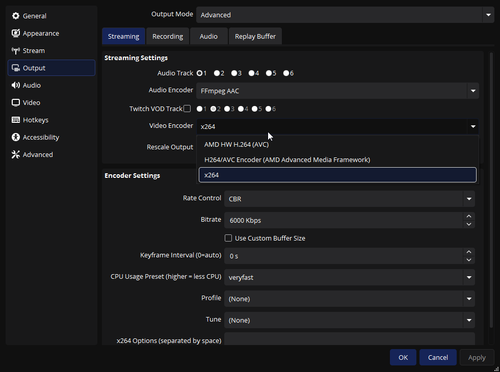500x372 pixels.
Task: Click the General gear icon in sidebar
Action: pos(16,16)
